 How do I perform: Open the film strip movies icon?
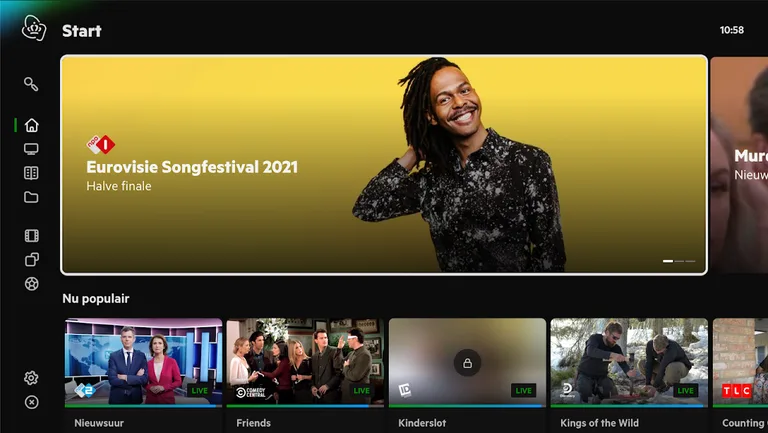31,236
